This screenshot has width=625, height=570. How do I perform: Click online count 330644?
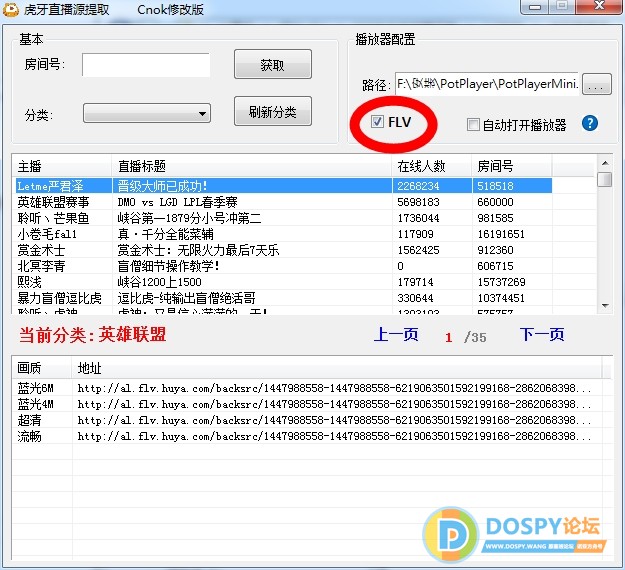coord(415,298)
